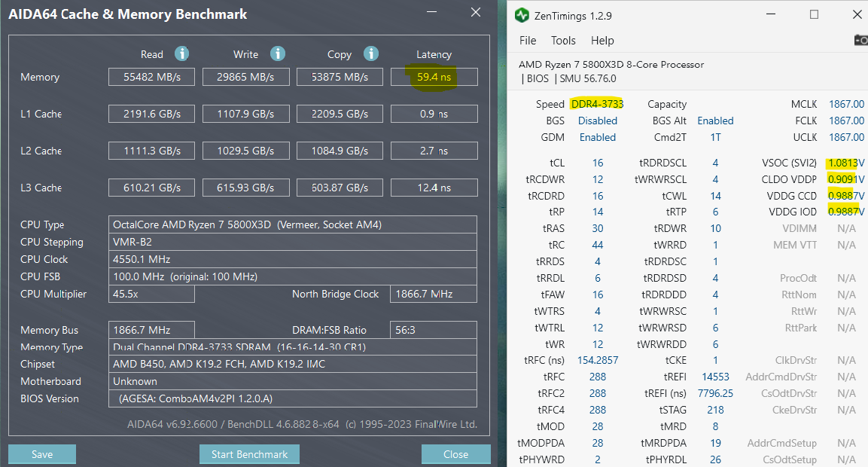Click L2 Cache latency 2.7 ns
The width and height of the screenshot is (868, 467).
(434, 151)
